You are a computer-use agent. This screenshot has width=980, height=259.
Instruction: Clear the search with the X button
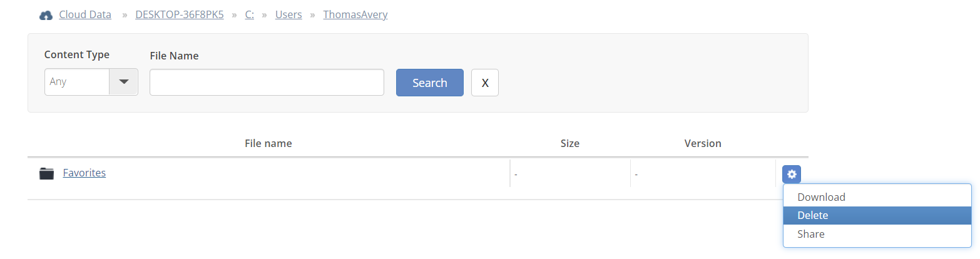click(485, 83)
